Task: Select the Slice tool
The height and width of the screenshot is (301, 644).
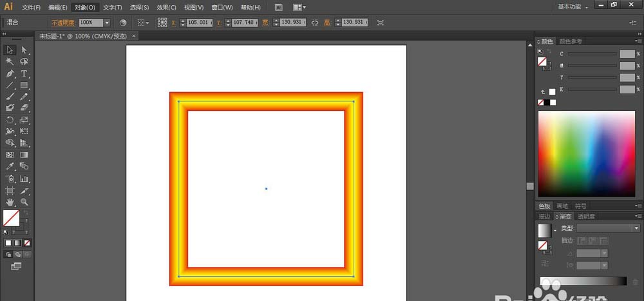Action: [x=24, y=191]
